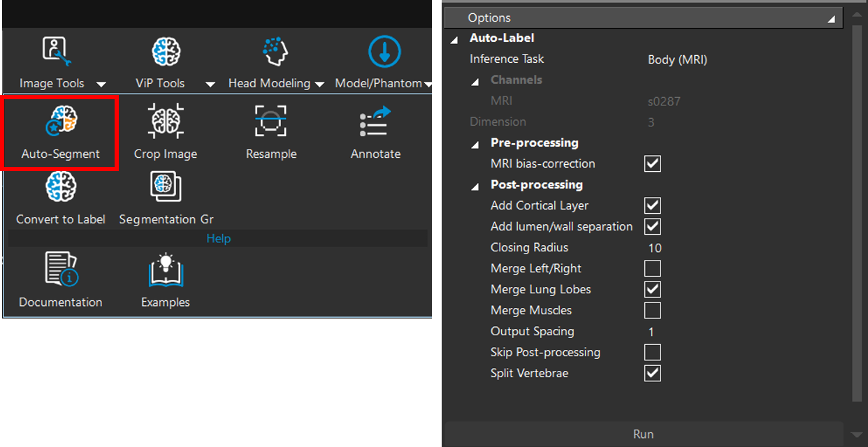Open the Segmentation Group tool
This screenshot has width=868, height=447.
(166, 188)
